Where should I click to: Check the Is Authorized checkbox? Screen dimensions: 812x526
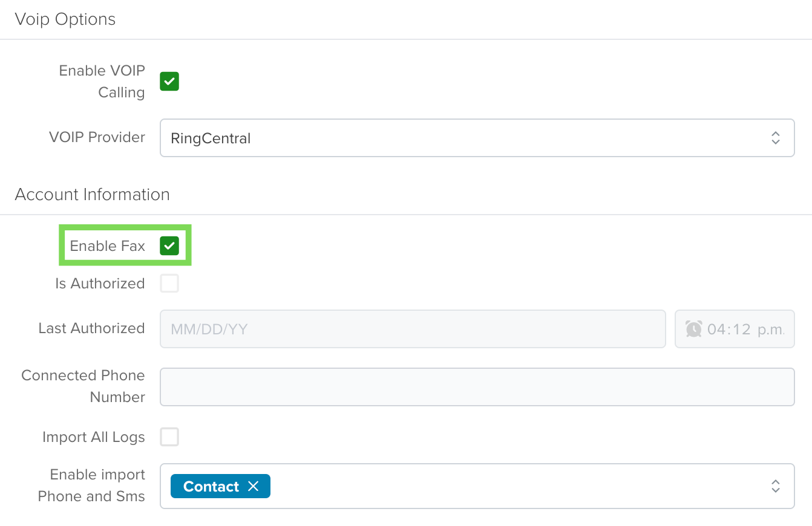click(x=169, y=283)
